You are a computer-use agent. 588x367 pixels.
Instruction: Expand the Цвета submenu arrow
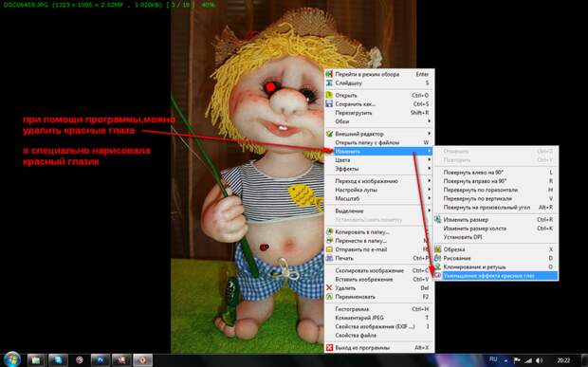click(430, 159)
